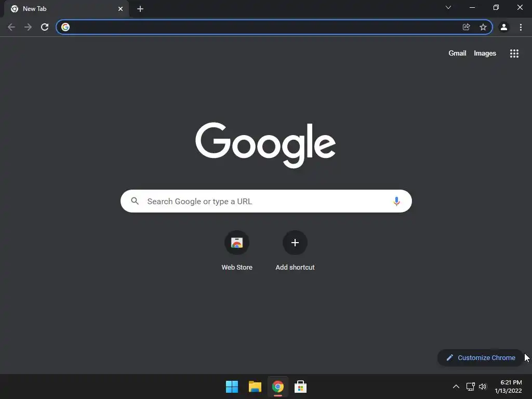Restore down the Chrome window
Image resolution: width=532 pixels, height=399 pixels.
[496, 7]
